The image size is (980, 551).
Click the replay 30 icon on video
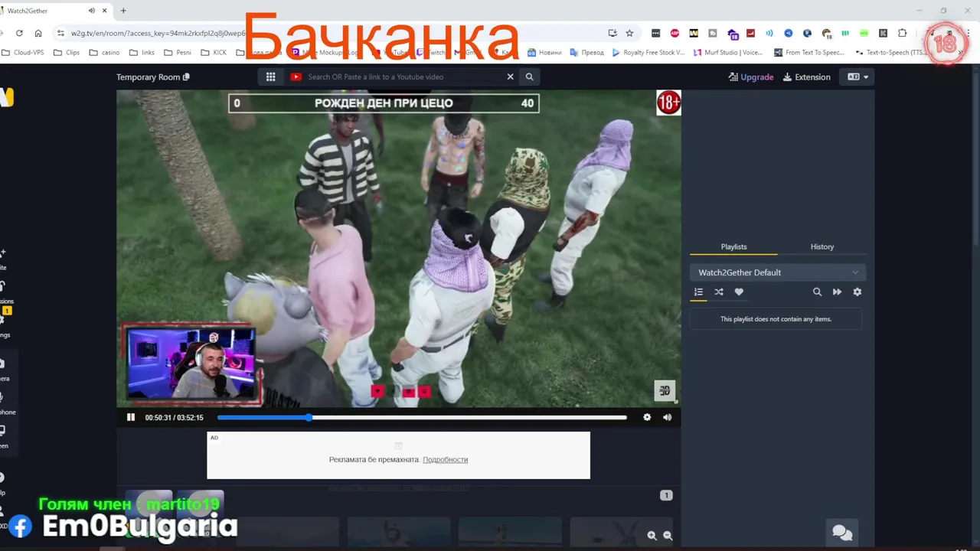coord(665,390)
